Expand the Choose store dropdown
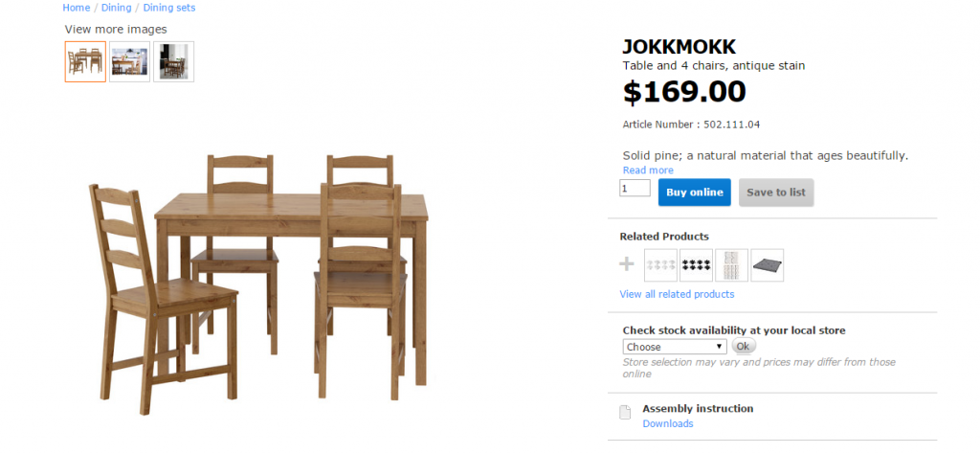Screen dimensions: 980x454 click(675, 347)
